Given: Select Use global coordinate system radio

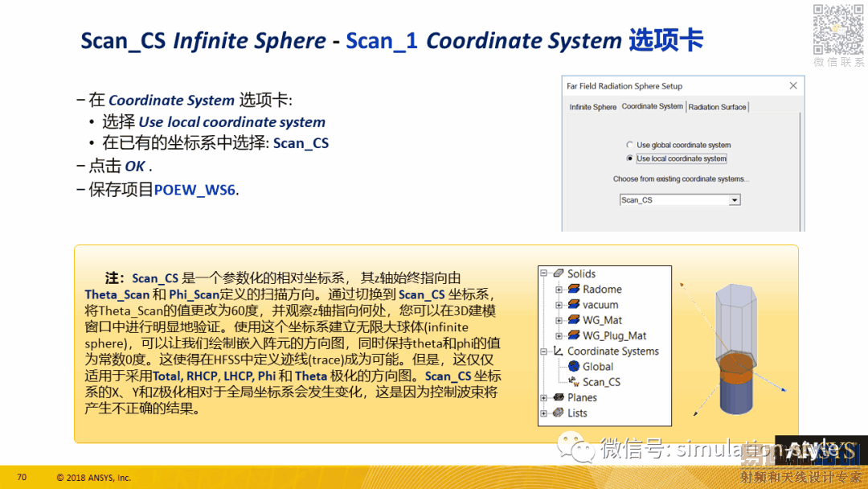Looking at the screenshot, I should pyautogui.click(x=629, y=145).
